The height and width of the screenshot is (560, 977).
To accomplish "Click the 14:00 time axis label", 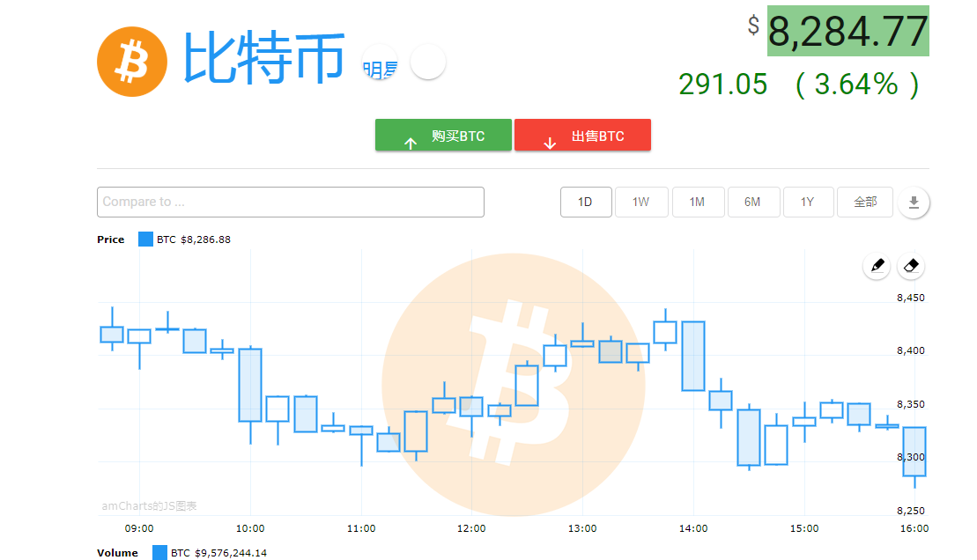I will [692, 528].
